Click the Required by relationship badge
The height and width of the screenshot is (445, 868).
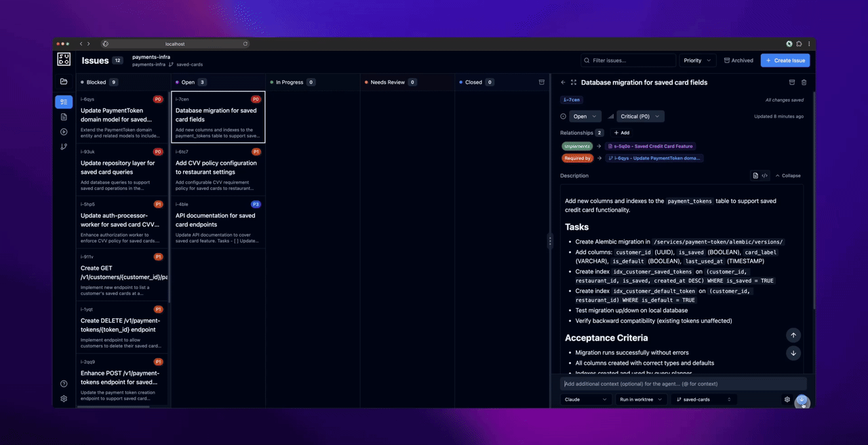pos(577,158)
